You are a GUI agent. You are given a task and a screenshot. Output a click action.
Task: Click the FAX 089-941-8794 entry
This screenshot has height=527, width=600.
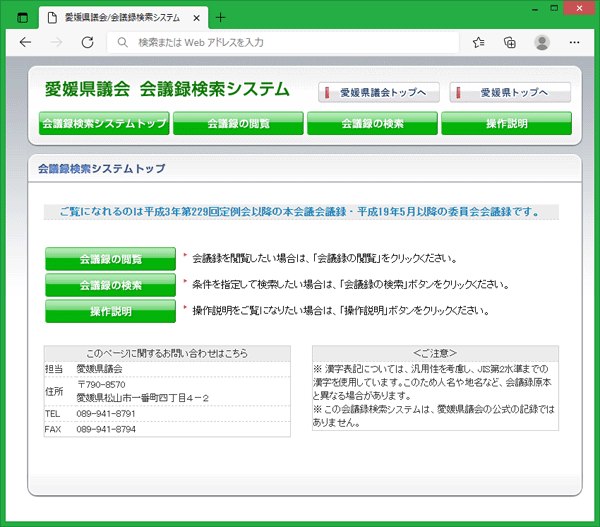coord(167,429)
